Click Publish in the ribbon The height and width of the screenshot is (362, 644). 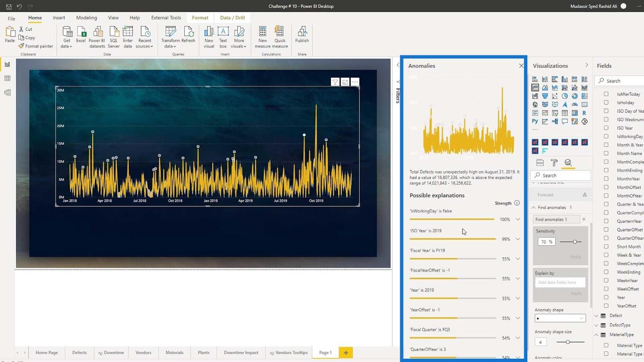point(302,35)
